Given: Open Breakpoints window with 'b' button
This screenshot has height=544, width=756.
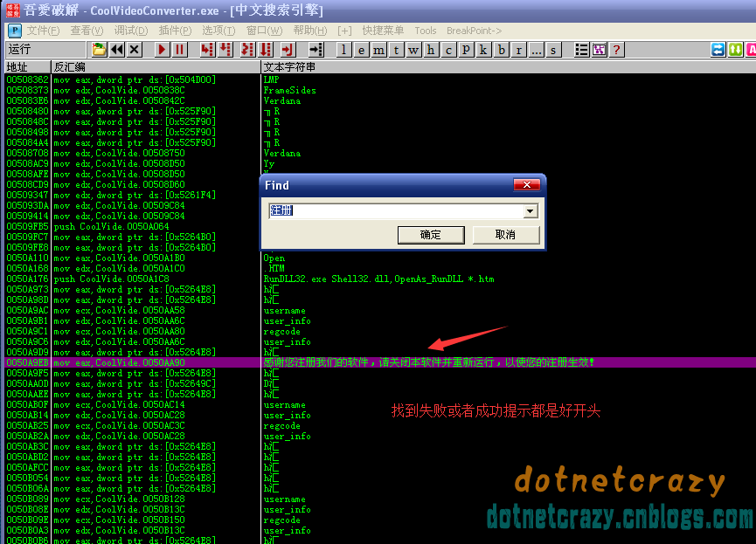Looking at the screenshot, I should (502, 50).
